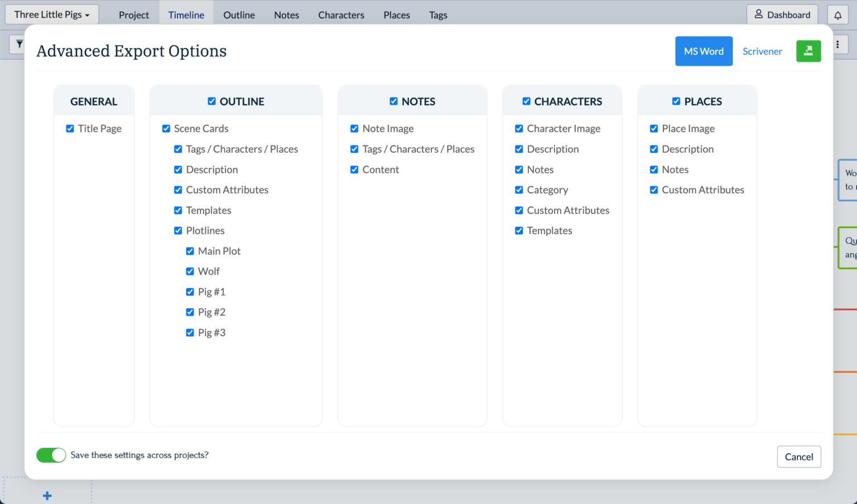
Task: Click the green export icon
Action: click(808, 51)
